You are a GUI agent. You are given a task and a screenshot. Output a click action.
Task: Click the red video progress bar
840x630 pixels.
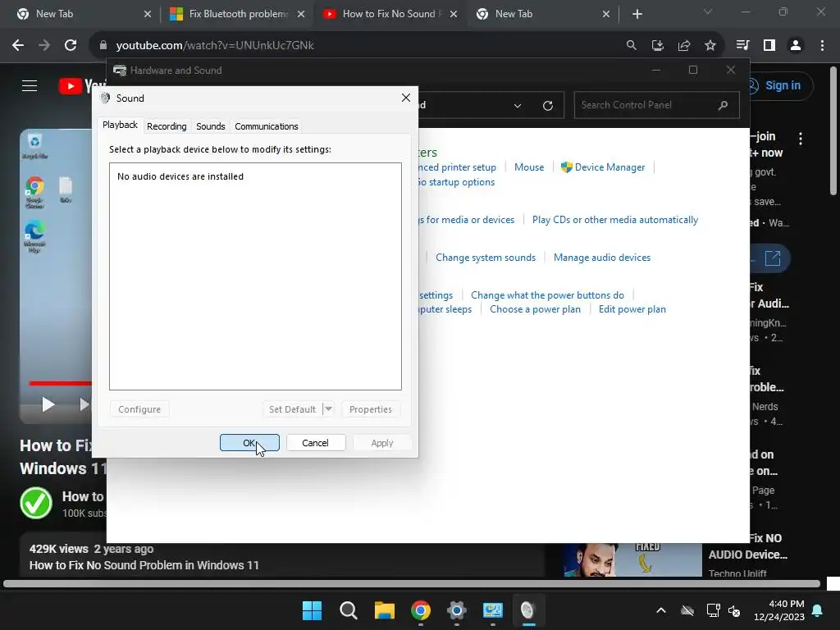[61, 383]
